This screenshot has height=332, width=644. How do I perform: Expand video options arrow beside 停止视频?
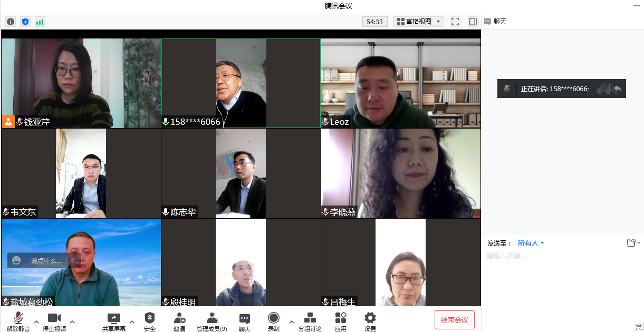pos(72,321)
